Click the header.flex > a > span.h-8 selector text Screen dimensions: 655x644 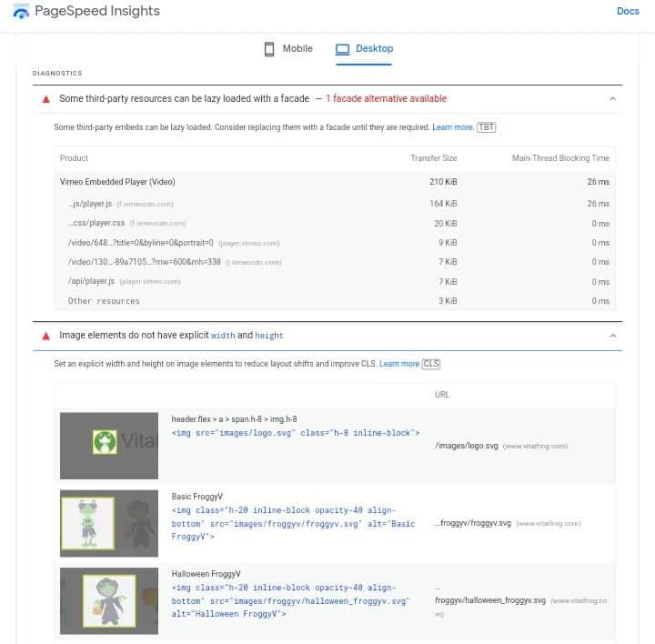[234, 419]
